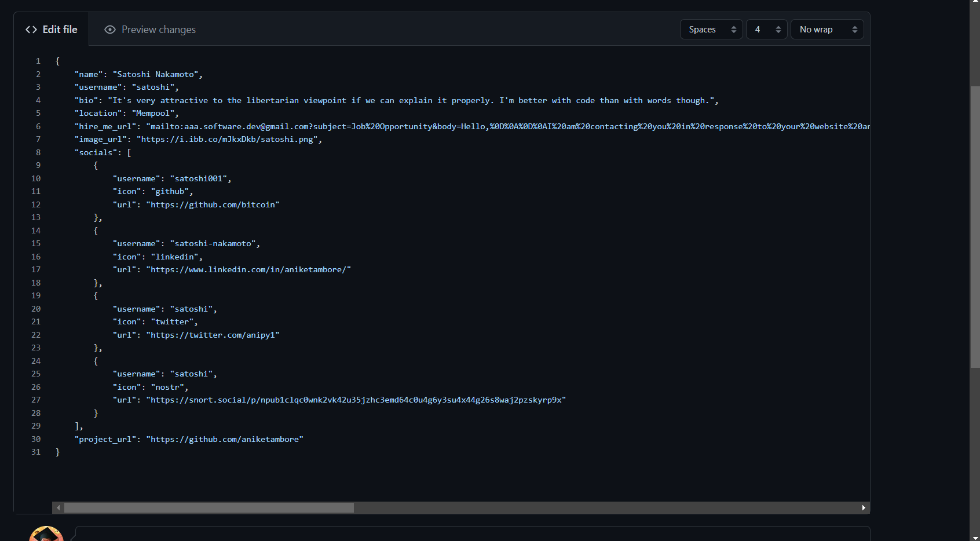Click the page's vertical scrollbar thumb
Screen dimensions: 980x541
point(975,226)
